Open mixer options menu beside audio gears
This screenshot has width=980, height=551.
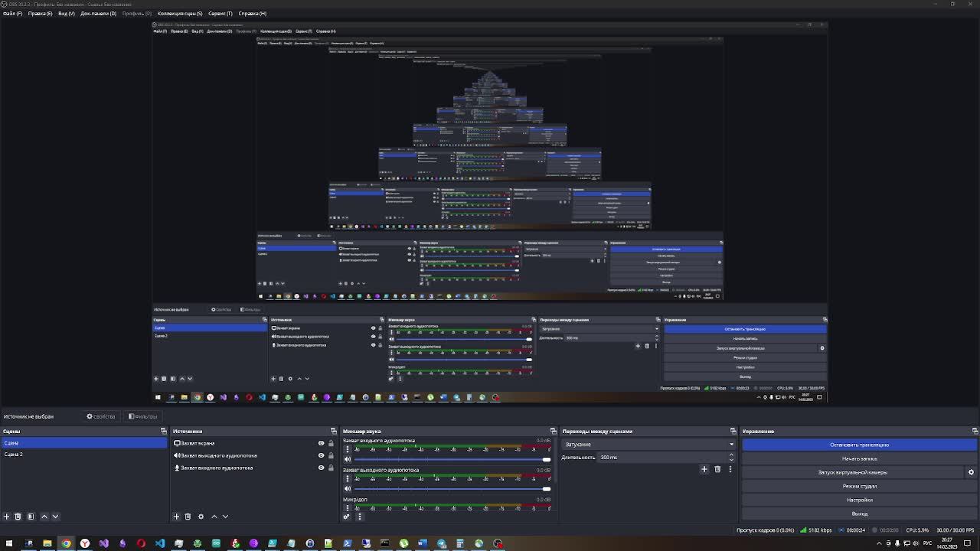pos(359,517)
